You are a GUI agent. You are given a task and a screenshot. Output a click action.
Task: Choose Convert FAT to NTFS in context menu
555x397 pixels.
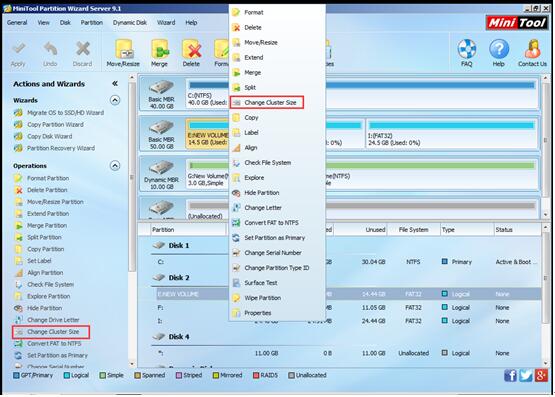click(x=278, y=223)
